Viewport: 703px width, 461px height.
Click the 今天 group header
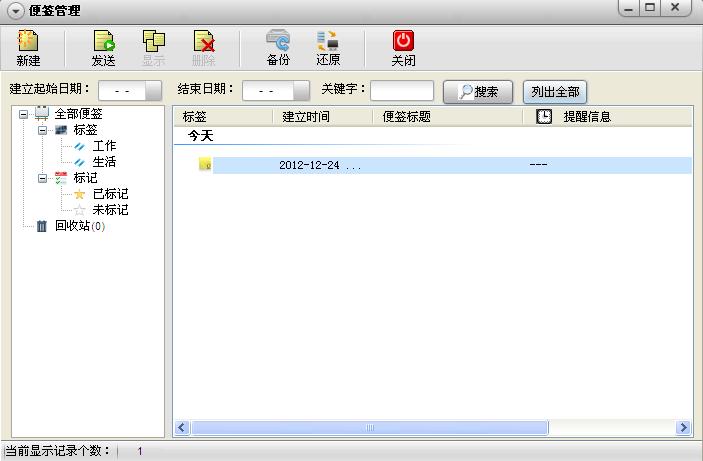[x=200, y=135]
